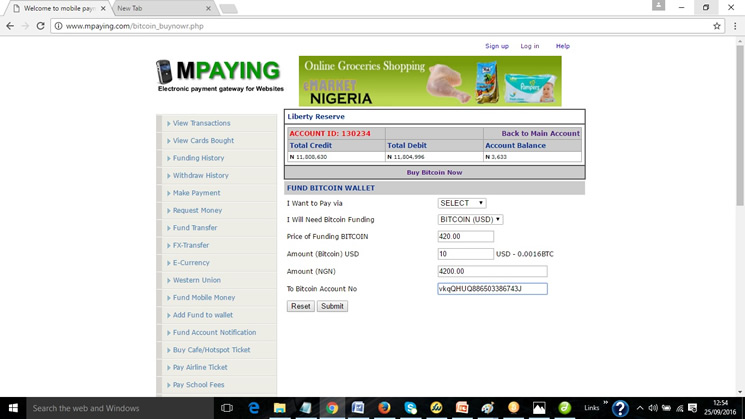The width and height of the screenshot is (745, 419).
Task: Open E-Currency in sidebar
Action: 191,263
